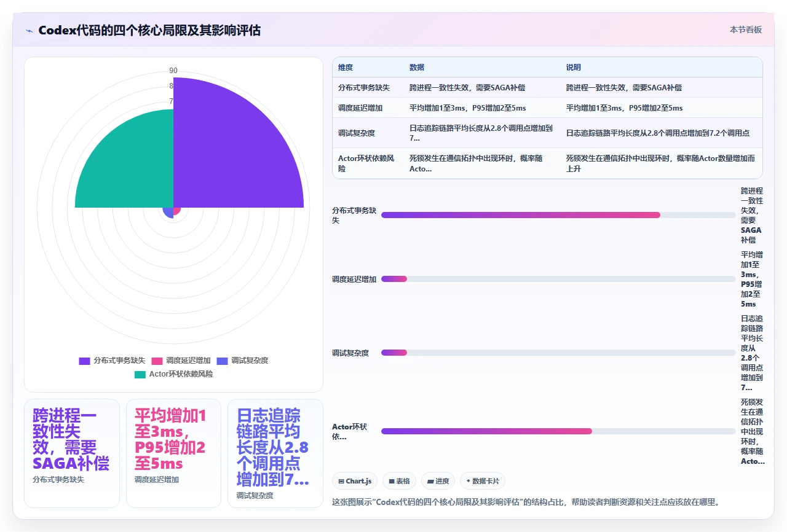Click the chart axis label 90
Viewport: 787px width, 532px height.
pyautogui.click(x=173, y=71)
